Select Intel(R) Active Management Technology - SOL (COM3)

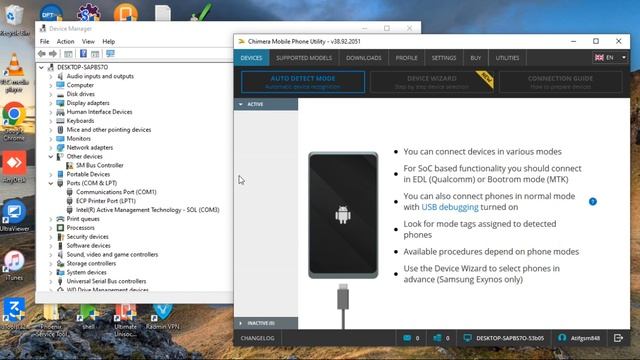pyautogui.click(x=148, y=210)
